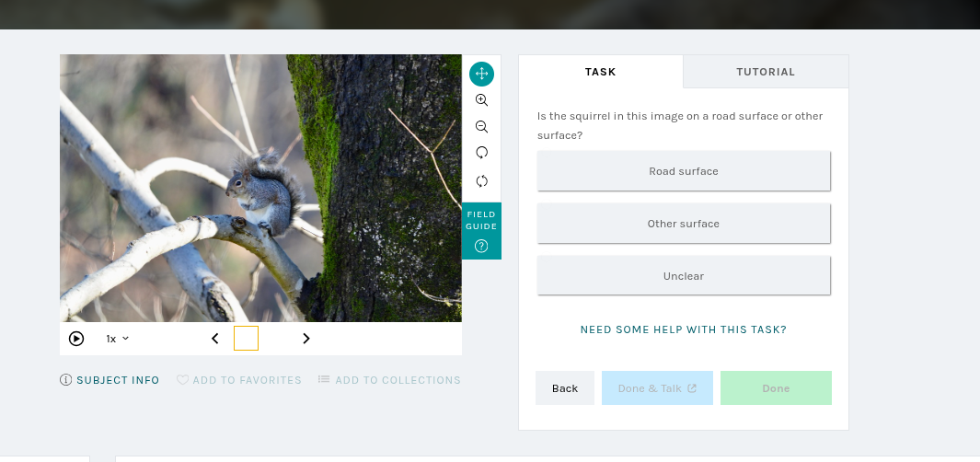The image size is (980, 462).
Task: Click Need Some Help With This Task link
Action: [x=684, y=329]
